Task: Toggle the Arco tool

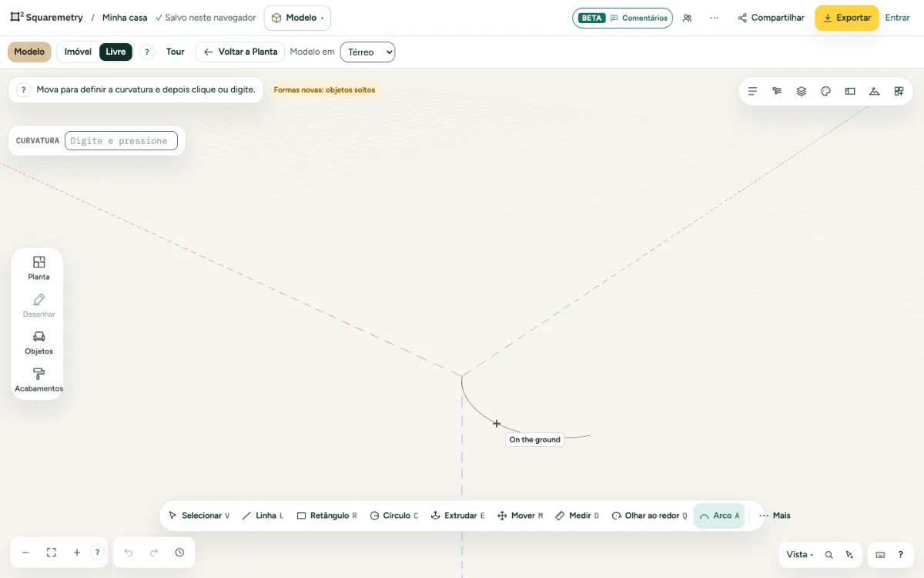Action: pos(719,516)
